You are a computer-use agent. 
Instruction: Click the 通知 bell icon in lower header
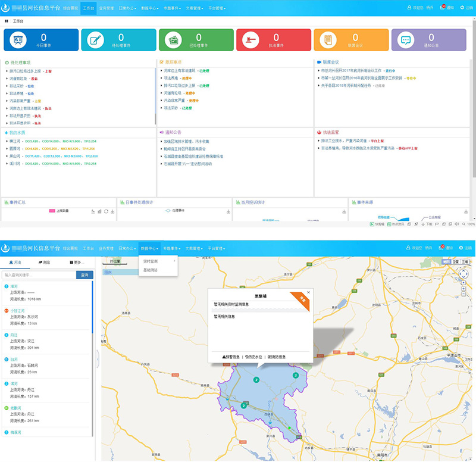[441, 248]
